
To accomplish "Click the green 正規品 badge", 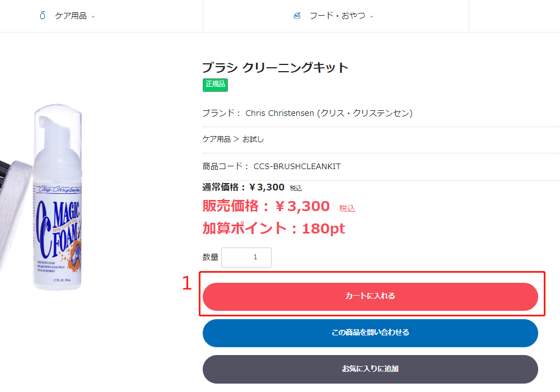I will point(215,85).
